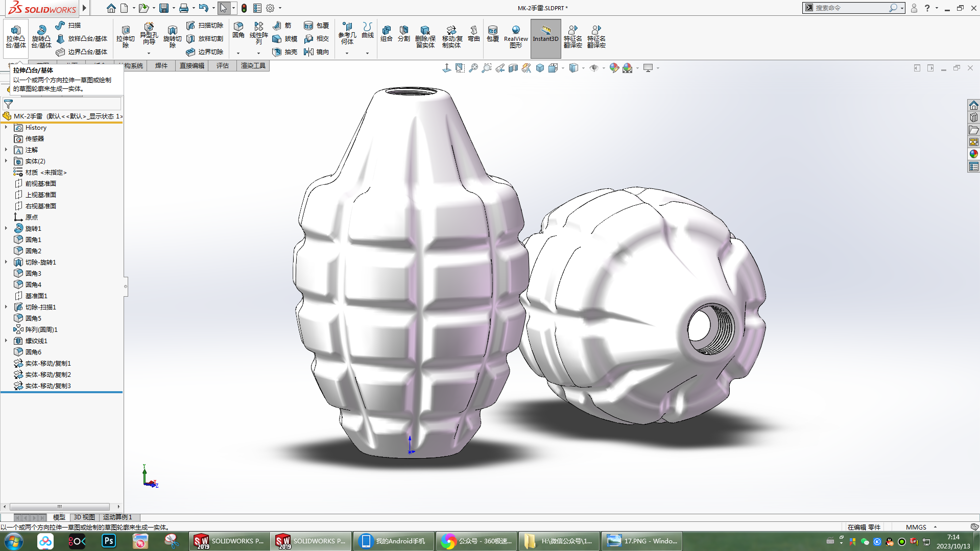Pick the 边界切除 boundary cut tool
This screenshot has height=551, width=980.
pos(205,52)
